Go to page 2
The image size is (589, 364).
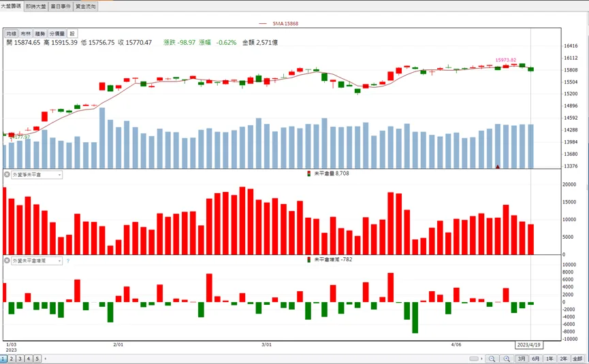(12, 359)
